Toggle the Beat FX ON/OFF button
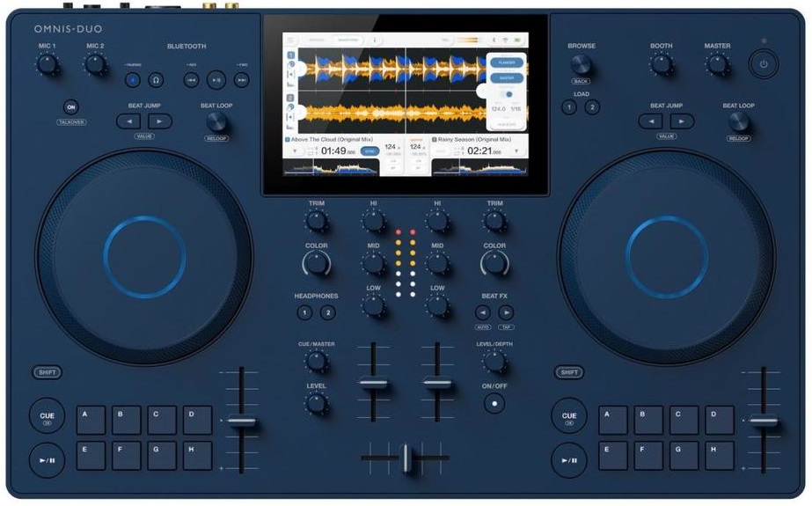Viewport: 812px width, 506px height. pos(494,403)
